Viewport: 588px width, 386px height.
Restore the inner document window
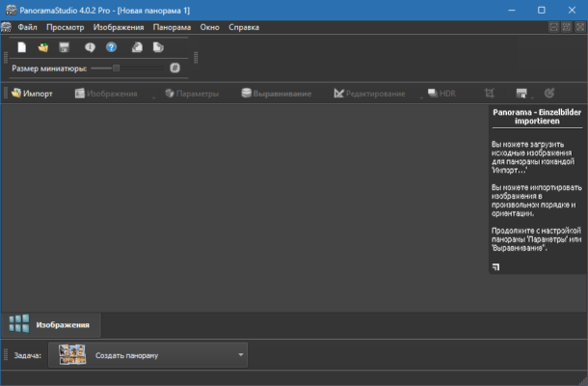click(x=567, y=27)
